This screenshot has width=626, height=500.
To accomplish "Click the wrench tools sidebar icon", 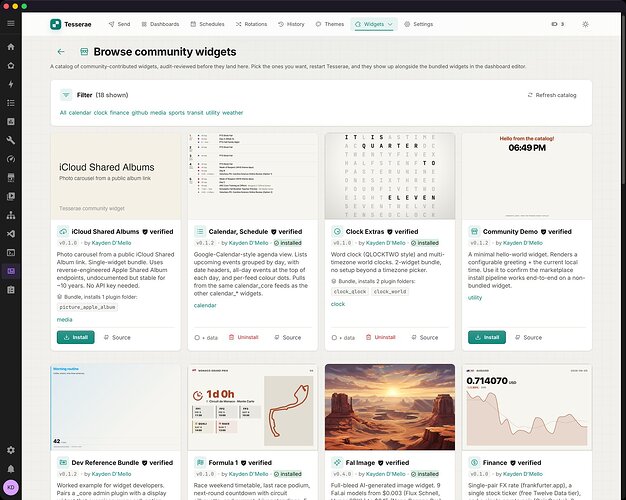I will [11, 140].
